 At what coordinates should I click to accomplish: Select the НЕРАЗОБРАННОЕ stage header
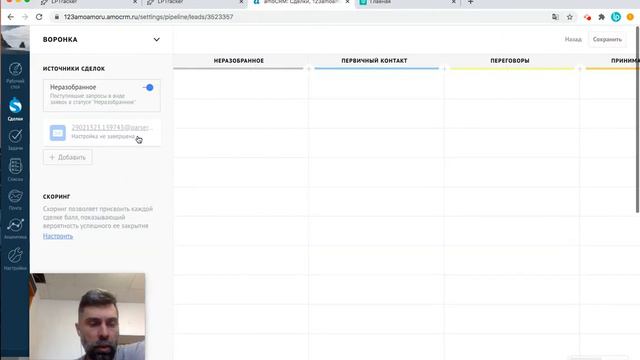pyautogui.click(x=239, y=61)
